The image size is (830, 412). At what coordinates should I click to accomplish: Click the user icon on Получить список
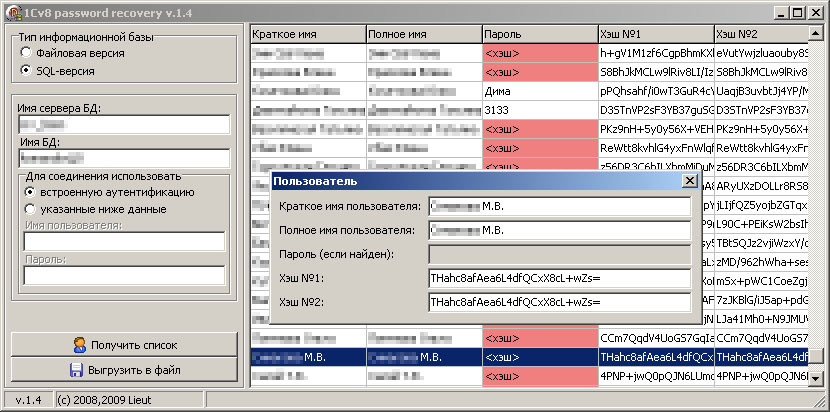pos(79,345)
